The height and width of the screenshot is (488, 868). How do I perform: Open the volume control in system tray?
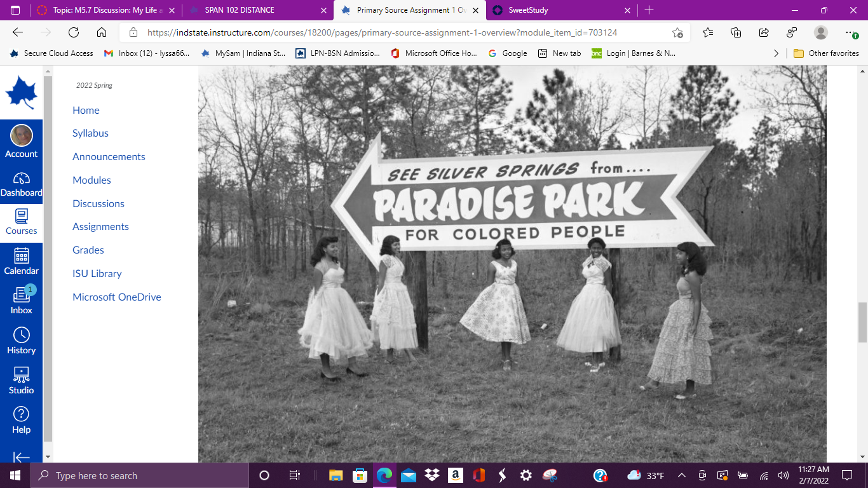(783, 475)
